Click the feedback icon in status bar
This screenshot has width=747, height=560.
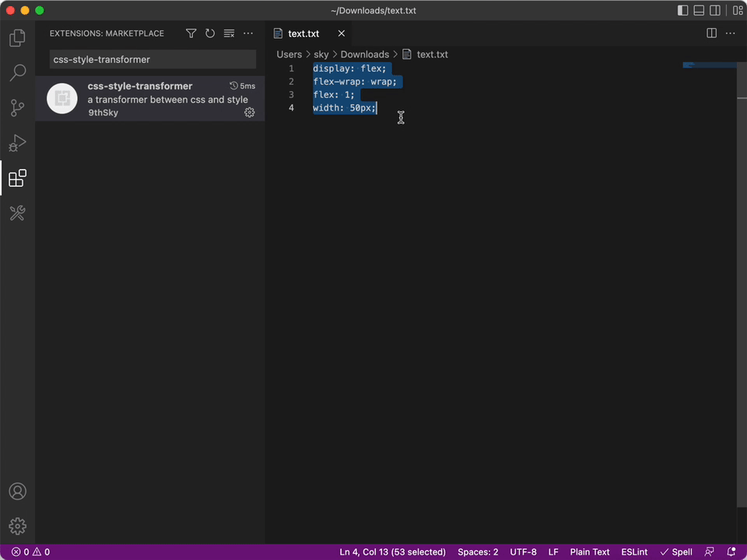point(710,552)
